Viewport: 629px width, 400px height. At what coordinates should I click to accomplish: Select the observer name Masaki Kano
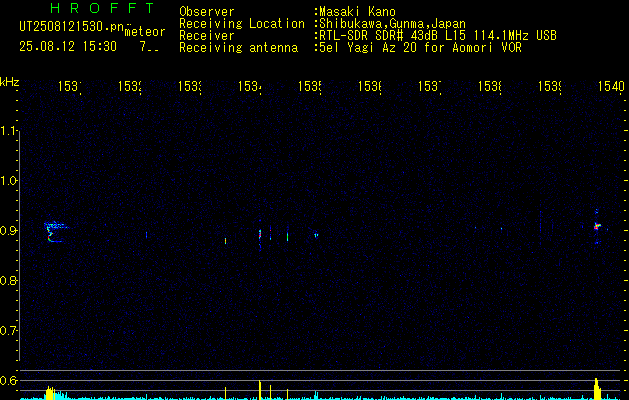[x=357, y=12]
